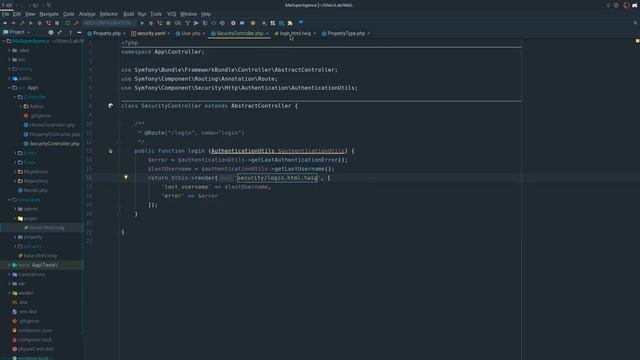Open the Analyze menu

tap(87, 14)
